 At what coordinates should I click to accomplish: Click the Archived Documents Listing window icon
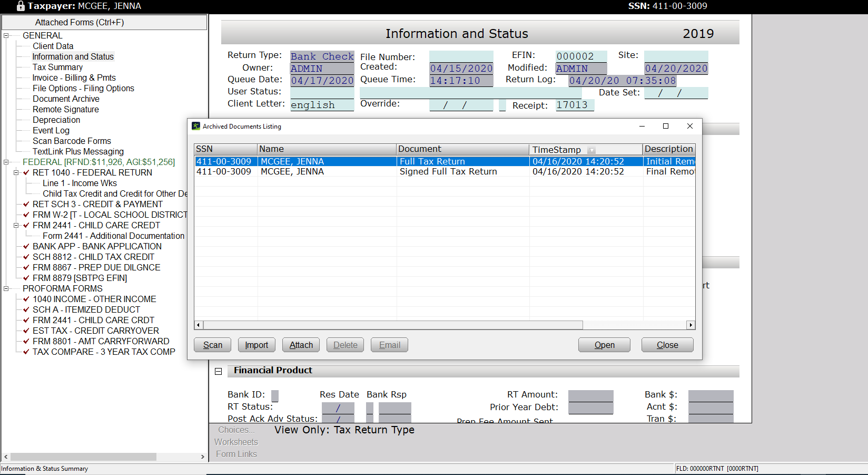[196, 127]
